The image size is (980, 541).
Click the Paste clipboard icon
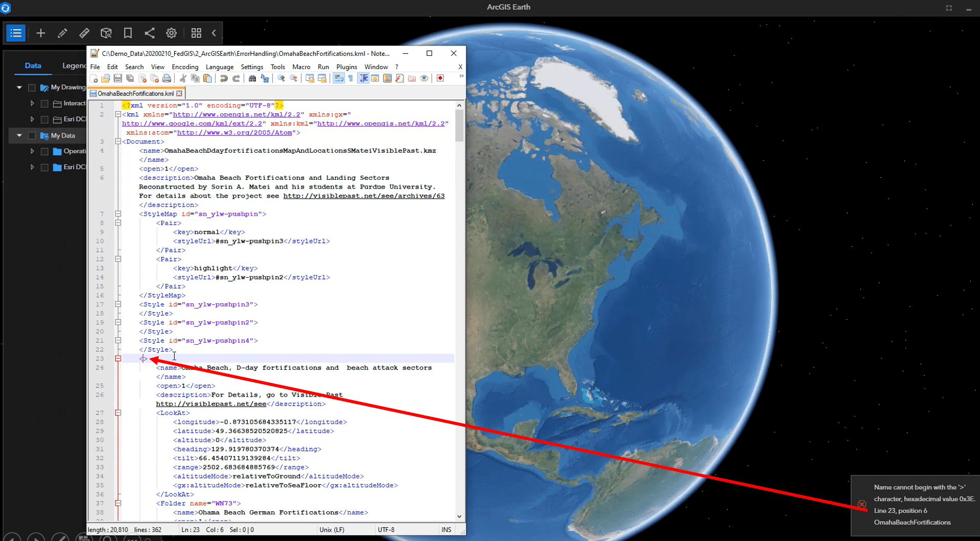pyautogui.click(x=207, y=78)
